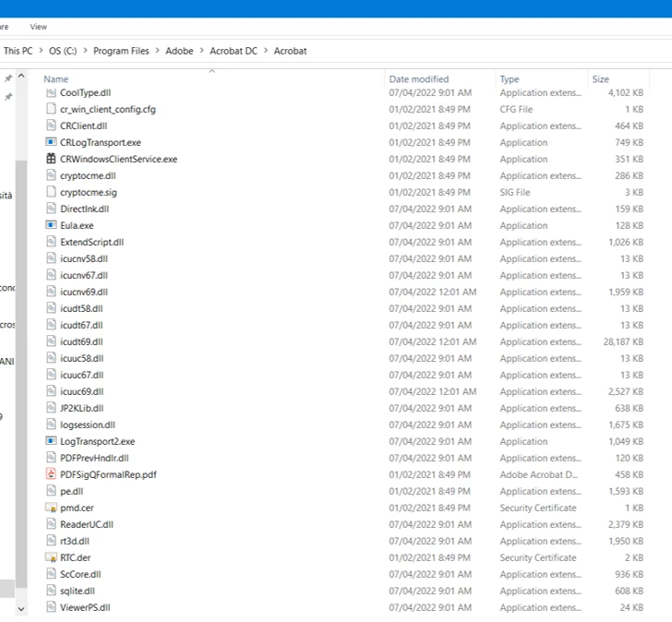Select file name icudt58.dll
Viewport: 672px width, 622px height.
pos(81,308)
